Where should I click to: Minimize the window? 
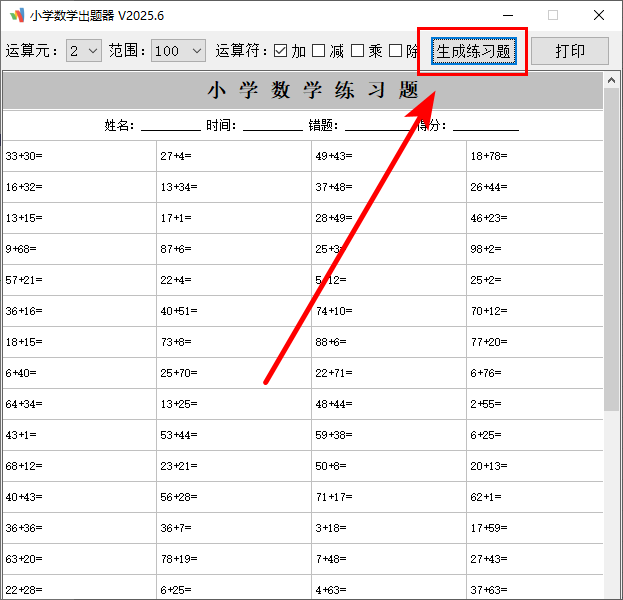tap(508, 15)
